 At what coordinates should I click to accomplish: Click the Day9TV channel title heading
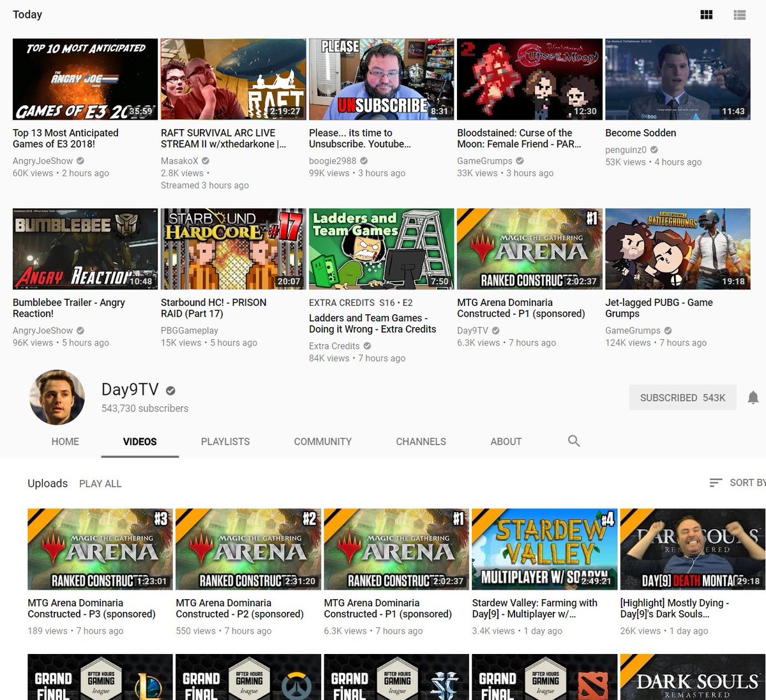pos(130,390)
